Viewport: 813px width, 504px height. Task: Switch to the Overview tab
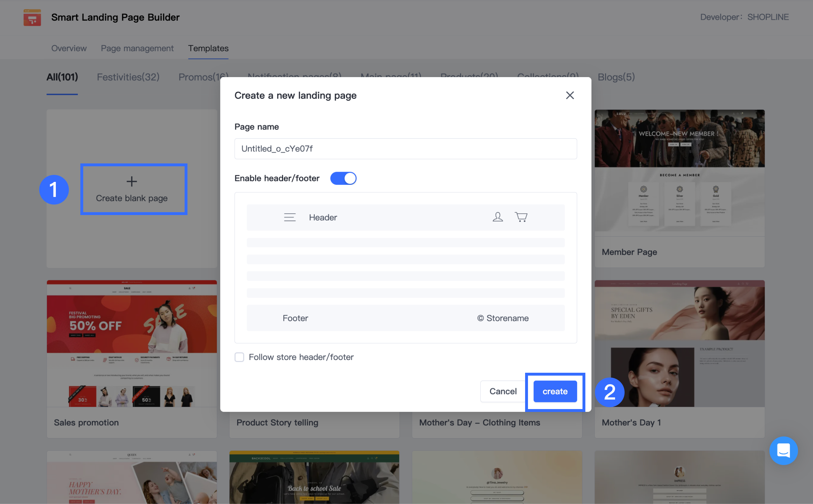tap(69, 48)
